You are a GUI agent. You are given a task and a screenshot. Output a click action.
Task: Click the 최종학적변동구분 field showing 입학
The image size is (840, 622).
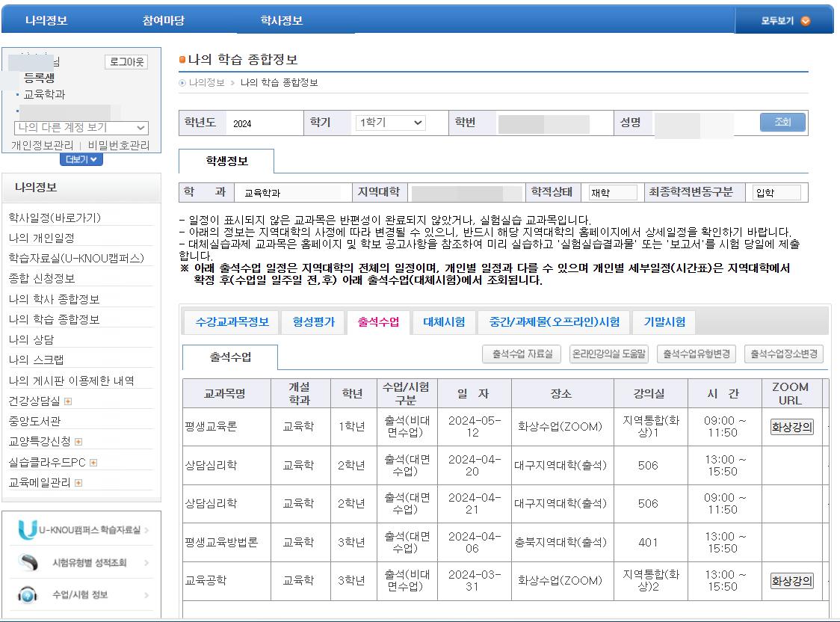click(x=776, y=192)
